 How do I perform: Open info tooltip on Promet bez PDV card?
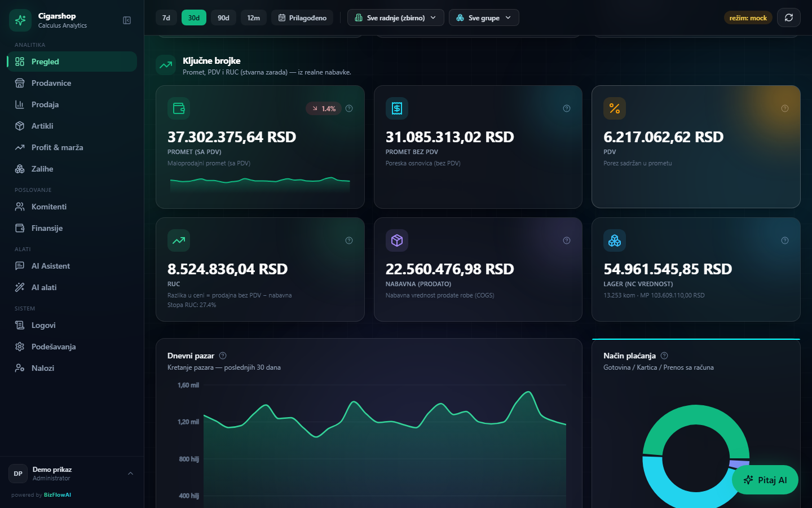coord(567,108)
